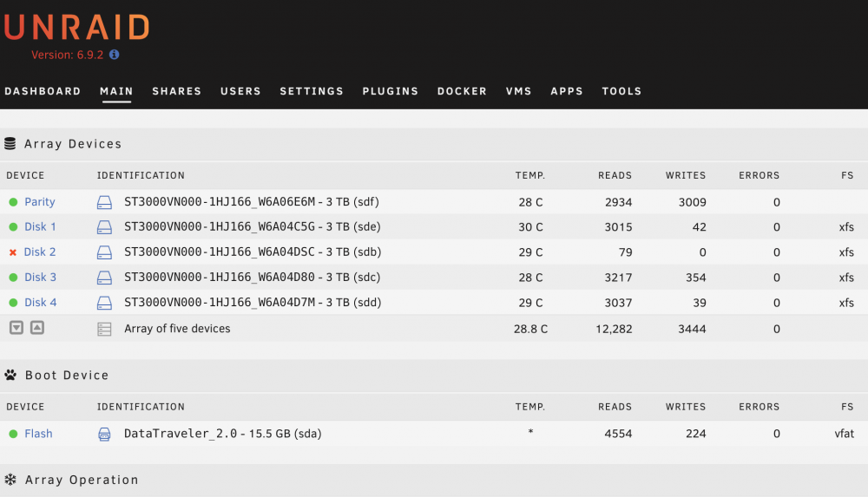The height and width of the screenshot is (497, 868).
Task: Open the Disk 3 device link
Action: [x=41, y=278]
